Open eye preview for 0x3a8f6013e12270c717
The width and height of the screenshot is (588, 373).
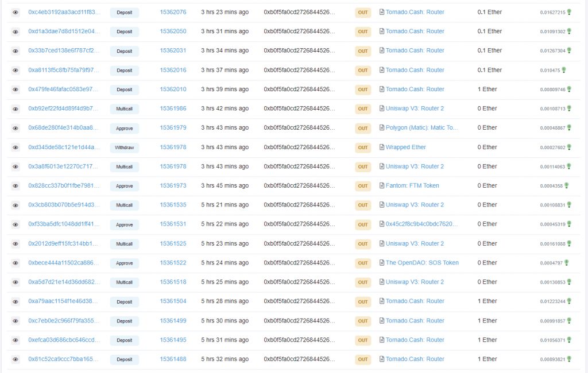click(x=16, y=167)
